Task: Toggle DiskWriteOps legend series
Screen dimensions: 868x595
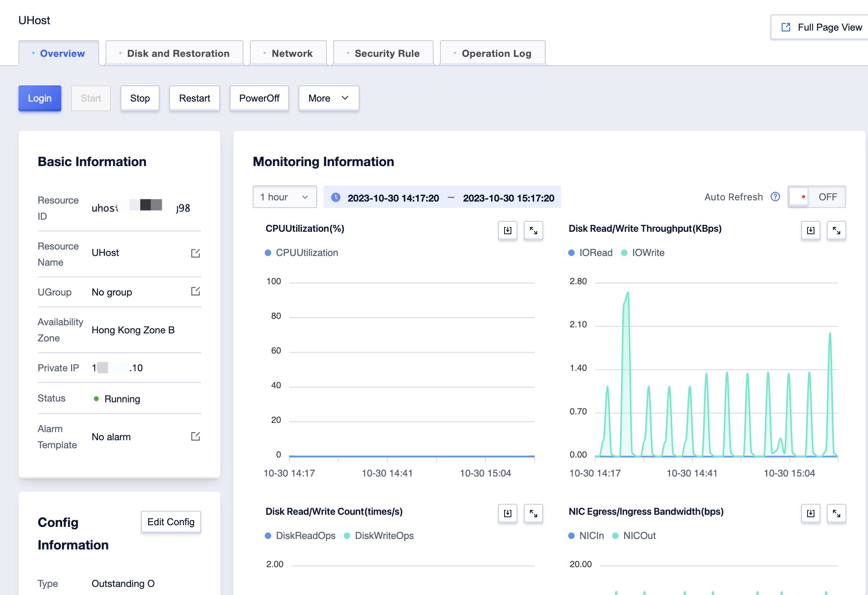Action: click(x=379, y=536)
